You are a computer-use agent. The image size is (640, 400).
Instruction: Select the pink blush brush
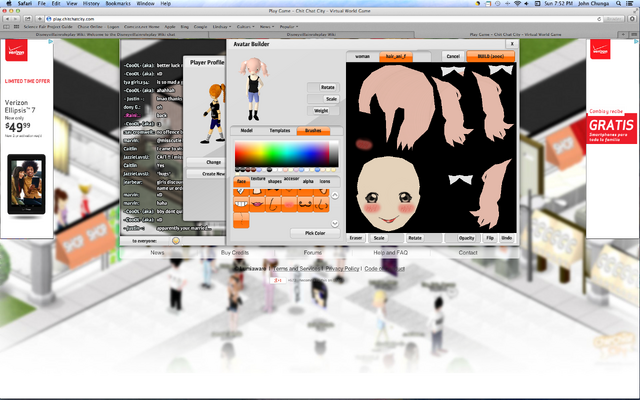coord(289,204)
